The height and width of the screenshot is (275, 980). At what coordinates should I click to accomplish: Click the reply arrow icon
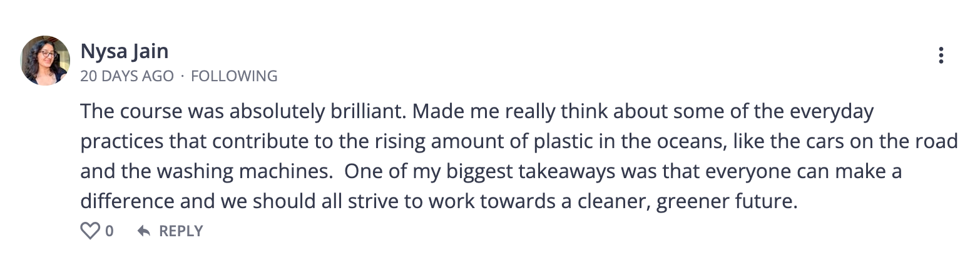click(x=144, y=231)
